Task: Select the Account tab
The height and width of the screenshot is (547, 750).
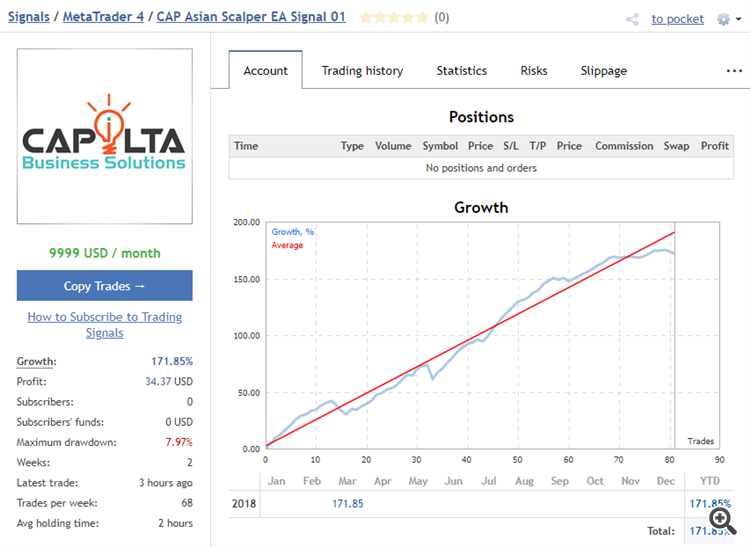Action: coord(266,71)
